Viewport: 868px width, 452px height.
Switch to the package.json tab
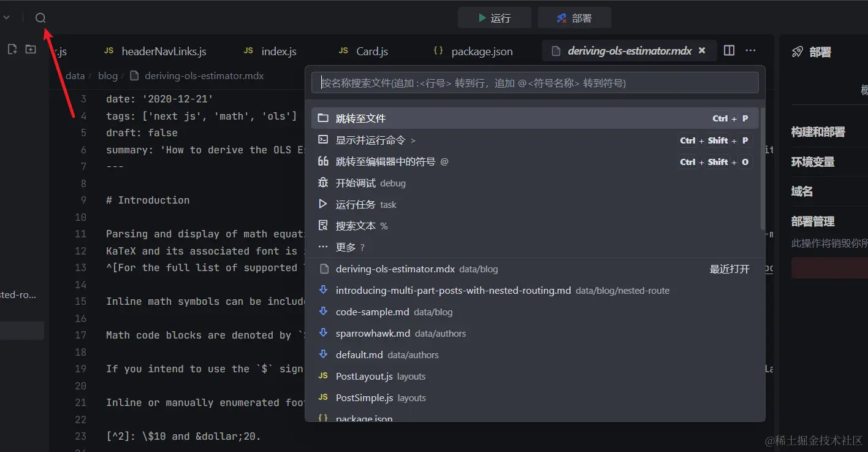point(473,51)
